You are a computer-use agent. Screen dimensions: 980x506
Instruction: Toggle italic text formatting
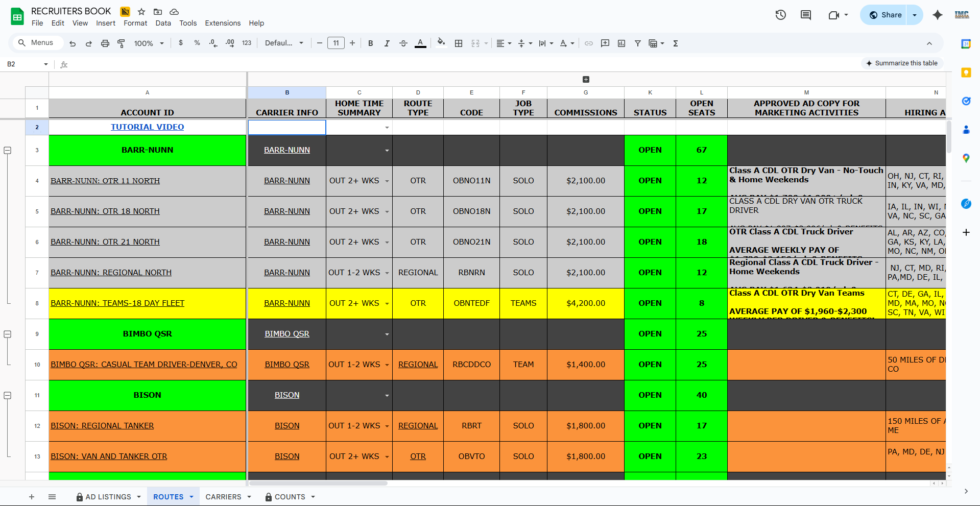tap(387, 43)
